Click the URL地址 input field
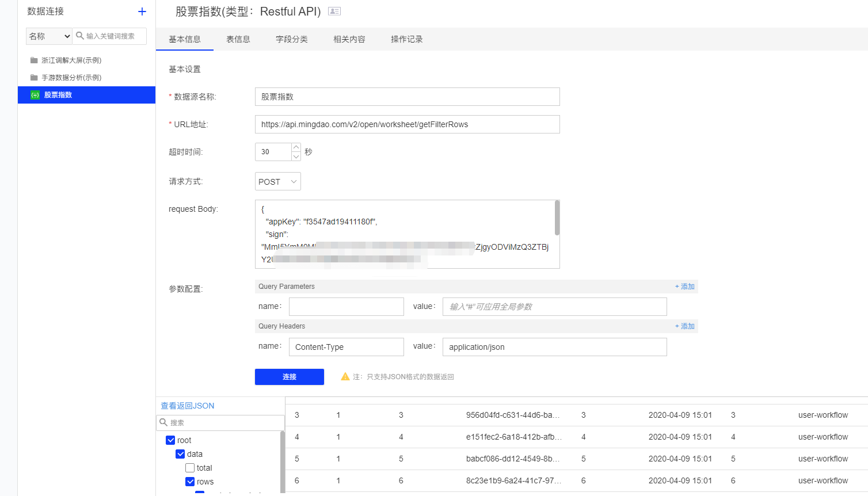 pyautogui.click(x=407, y=124)
